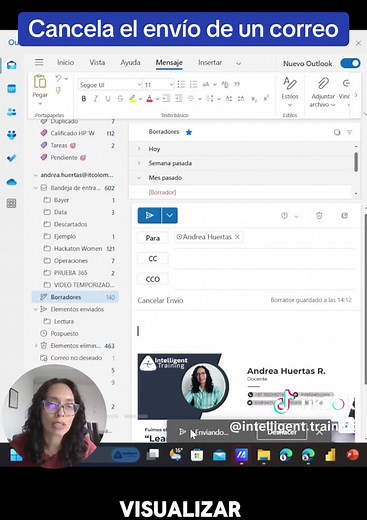Open the Borradores folder
The image size is (367, 520).
(x=75, y=297)
